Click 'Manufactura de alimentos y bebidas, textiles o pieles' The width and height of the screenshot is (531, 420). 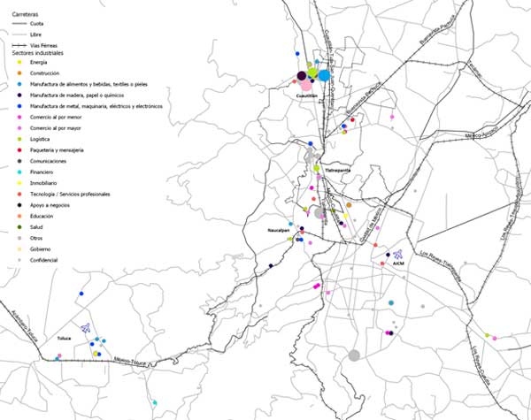pyautogui.click(x=88, y=84)
